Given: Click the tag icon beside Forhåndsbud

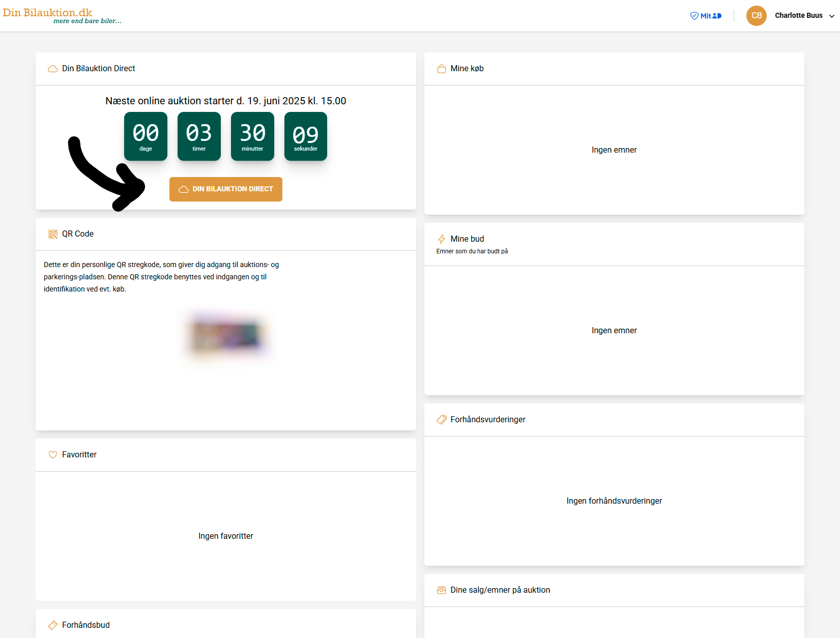Looking at the screenshot, I should point(52,625).
